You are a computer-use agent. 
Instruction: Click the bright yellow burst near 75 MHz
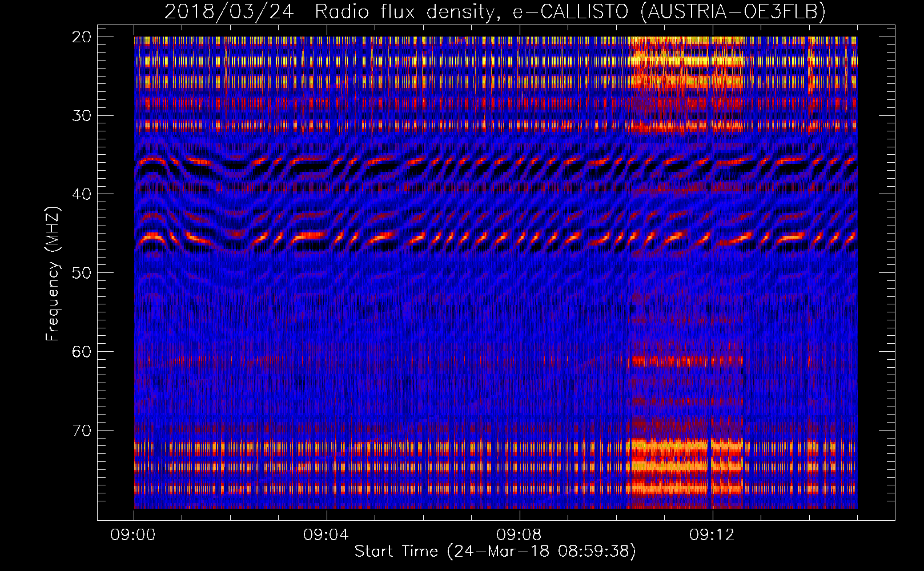[684, 465]
